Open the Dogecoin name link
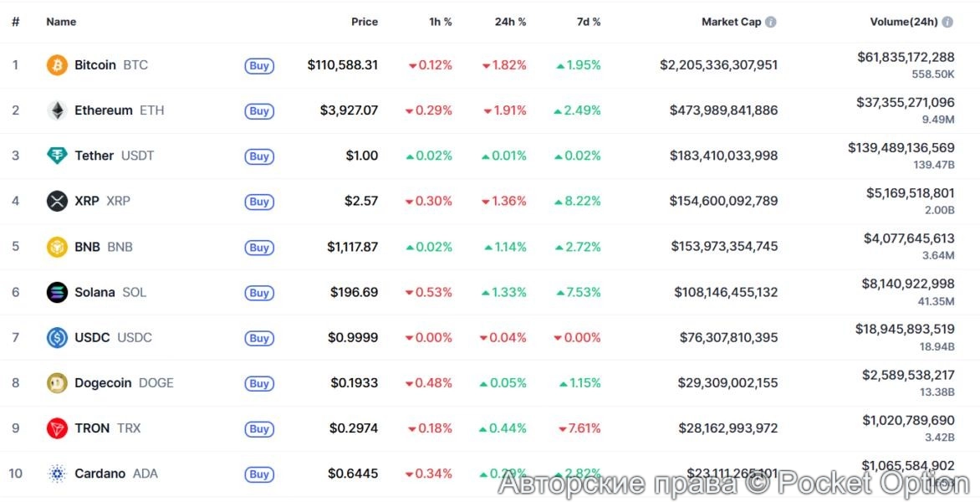 pos(103,383)
